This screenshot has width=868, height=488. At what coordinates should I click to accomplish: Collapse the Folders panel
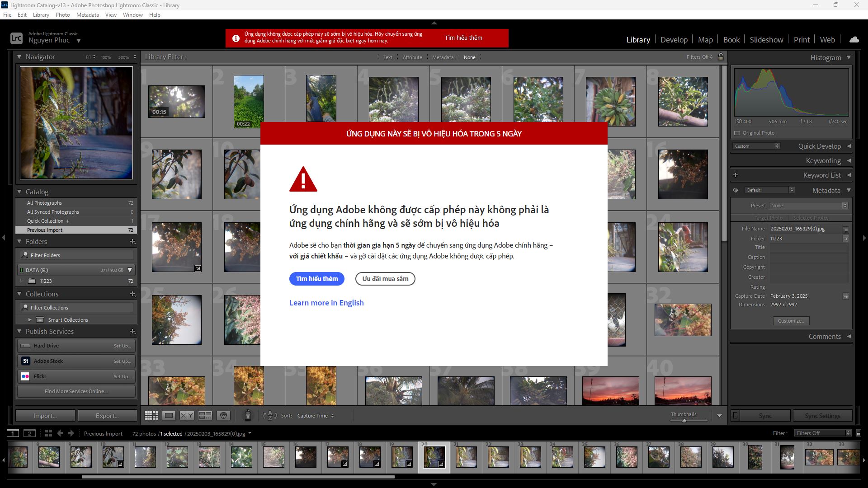click(x=19, y=242)
